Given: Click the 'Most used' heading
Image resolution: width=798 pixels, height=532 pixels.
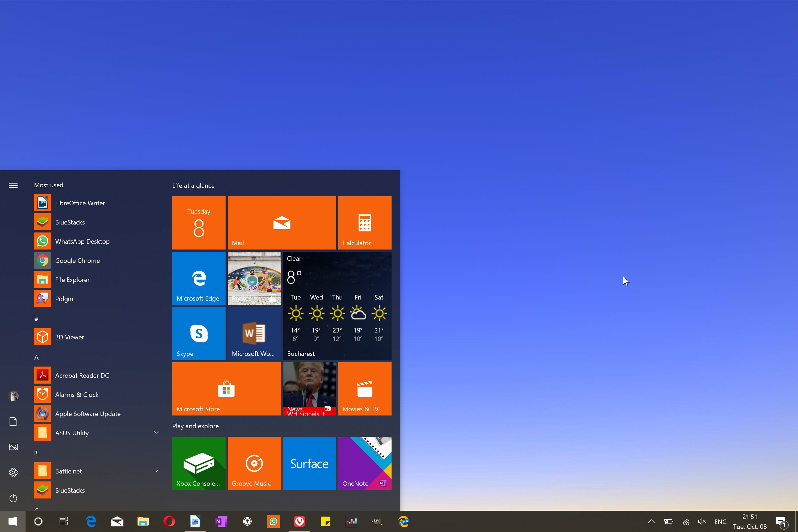Looking at the screenshot, I should 48,185.
